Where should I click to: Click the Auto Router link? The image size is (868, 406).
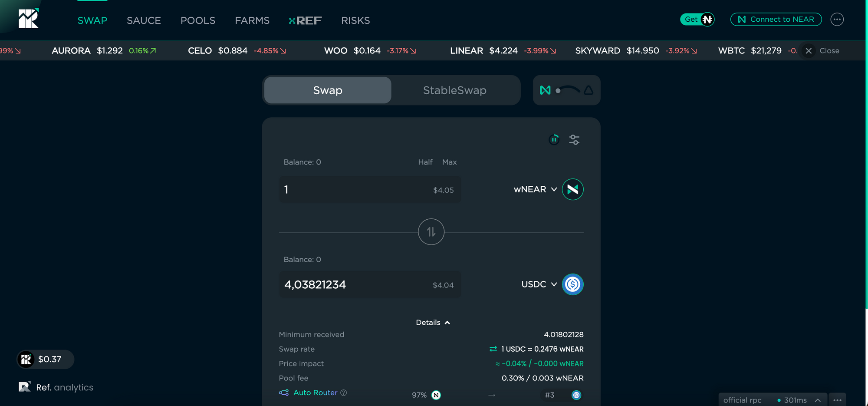coord(315,393)
